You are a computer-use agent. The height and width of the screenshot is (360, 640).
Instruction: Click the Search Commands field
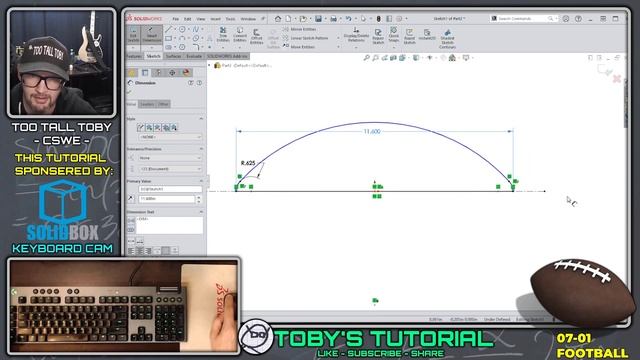pyautogui.click(x=523, y=19)
